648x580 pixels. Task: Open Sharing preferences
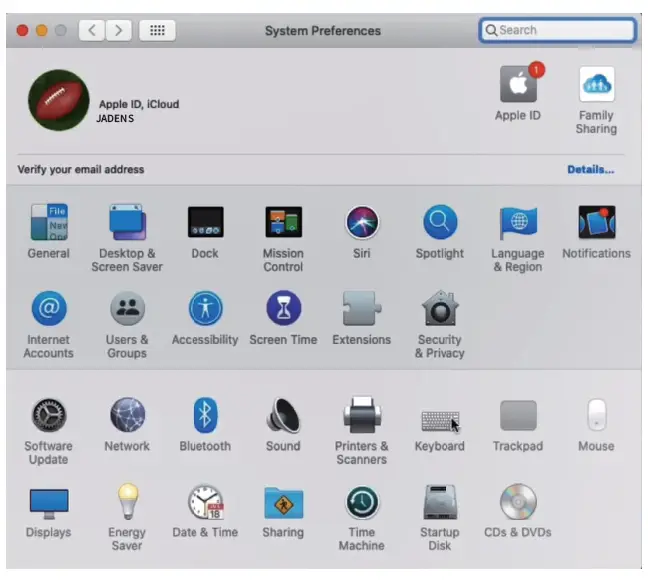coord(284,503)
